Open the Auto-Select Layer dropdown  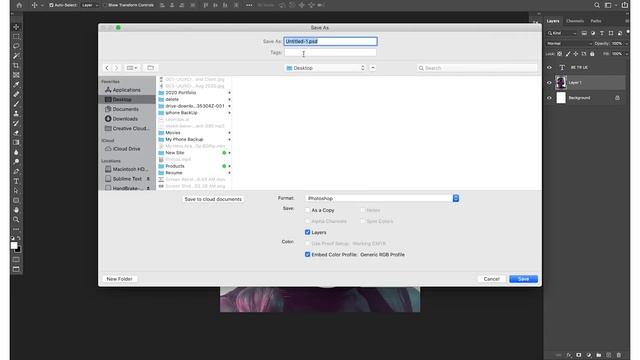point(89,5)
